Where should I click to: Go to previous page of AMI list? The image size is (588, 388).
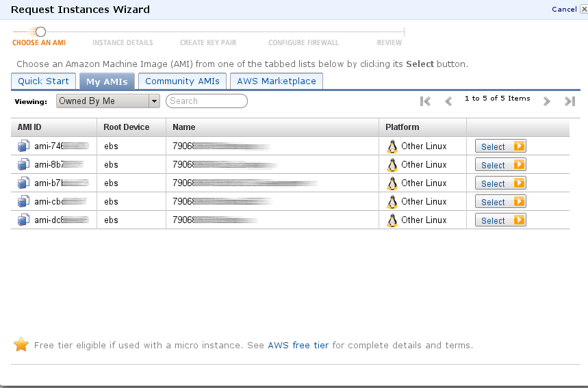pyautogui.click(x=448, y=101)
